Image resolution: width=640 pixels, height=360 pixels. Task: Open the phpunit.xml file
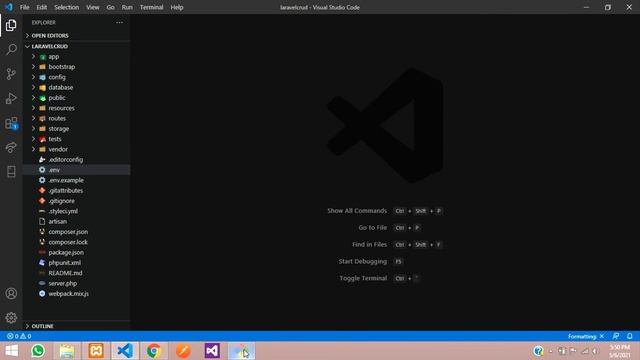coord(76,262)
